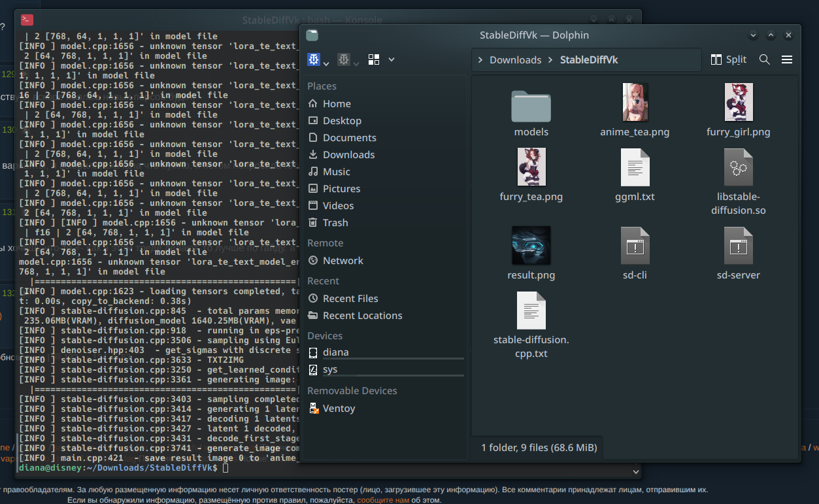Click the 'sd-server' file name label
The height and width of the screenshot is (504, 819).
coord(739,275)
